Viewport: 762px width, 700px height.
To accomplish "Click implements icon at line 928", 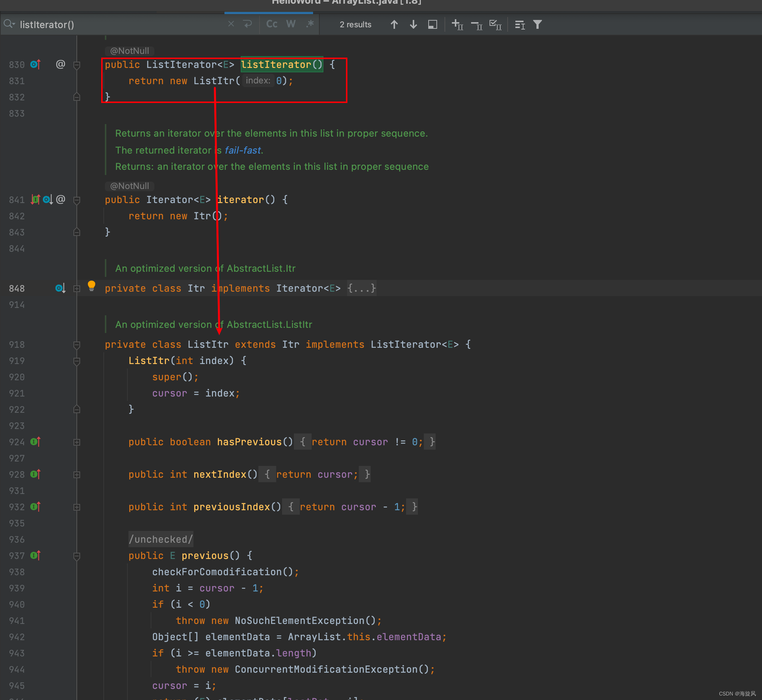I will [35, 474].
